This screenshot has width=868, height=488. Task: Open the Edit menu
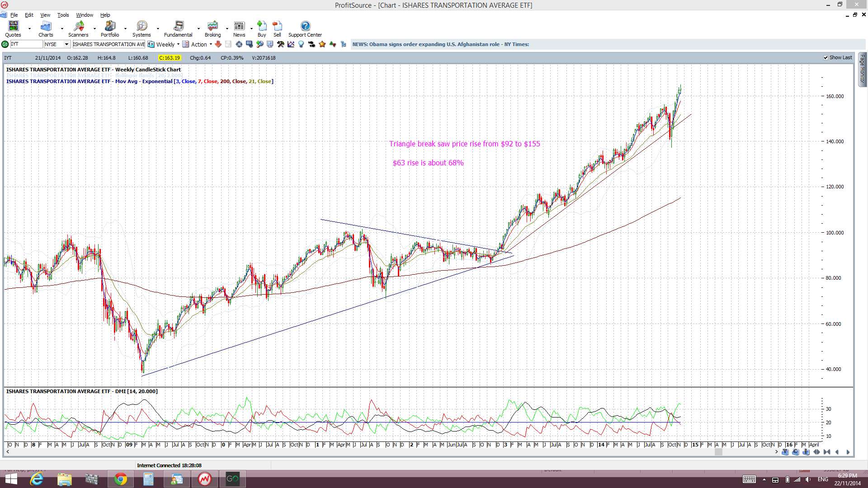click(29, 15)
